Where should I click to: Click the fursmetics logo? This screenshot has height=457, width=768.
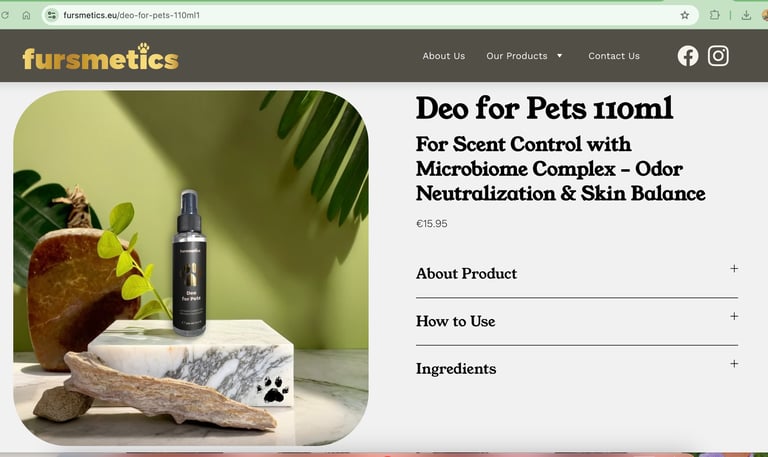[100, 57]
